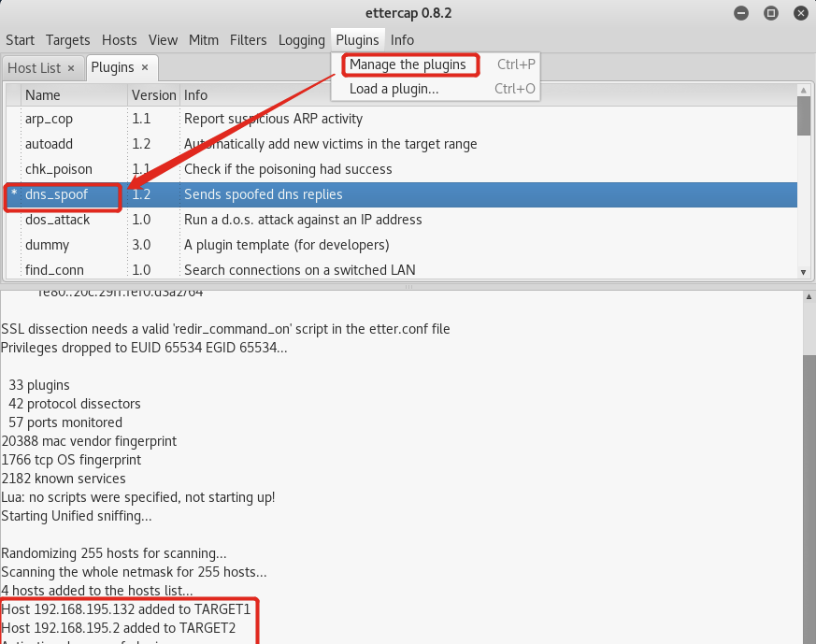Choose Manage the plugins menu entry
This screenshot has width=816, height=644.
[x=436, y=64]
